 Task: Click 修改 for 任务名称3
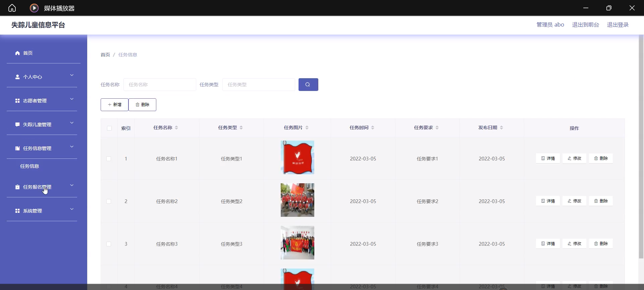(574, 244)
